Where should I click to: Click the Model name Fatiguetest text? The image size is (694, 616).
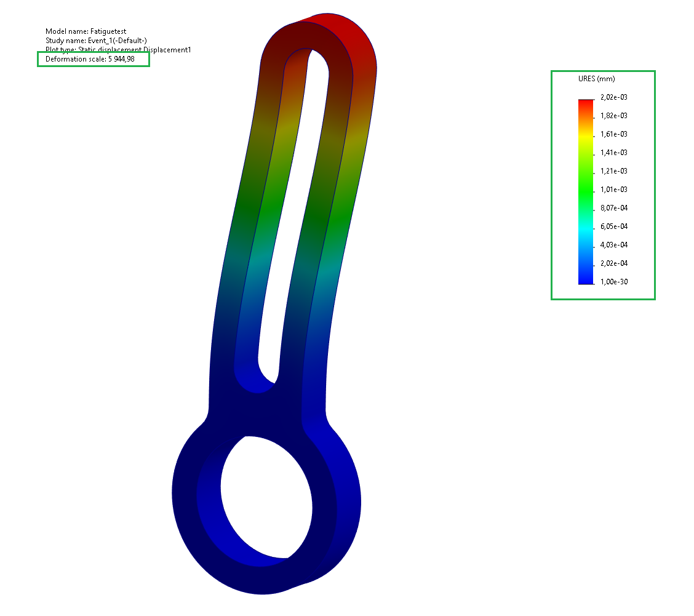(86, 31)
